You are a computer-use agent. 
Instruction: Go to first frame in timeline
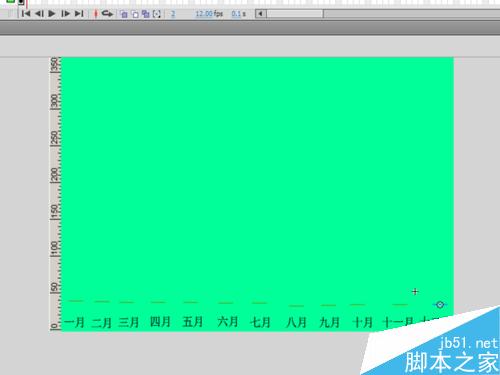pos(26,14)
